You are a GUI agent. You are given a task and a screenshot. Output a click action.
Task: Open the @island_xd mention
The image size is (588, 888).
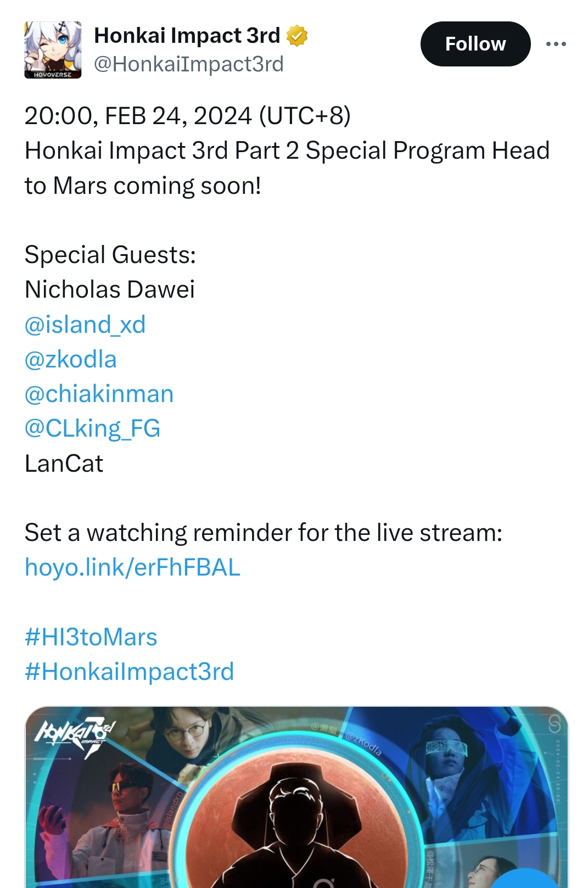coord(85,325)
